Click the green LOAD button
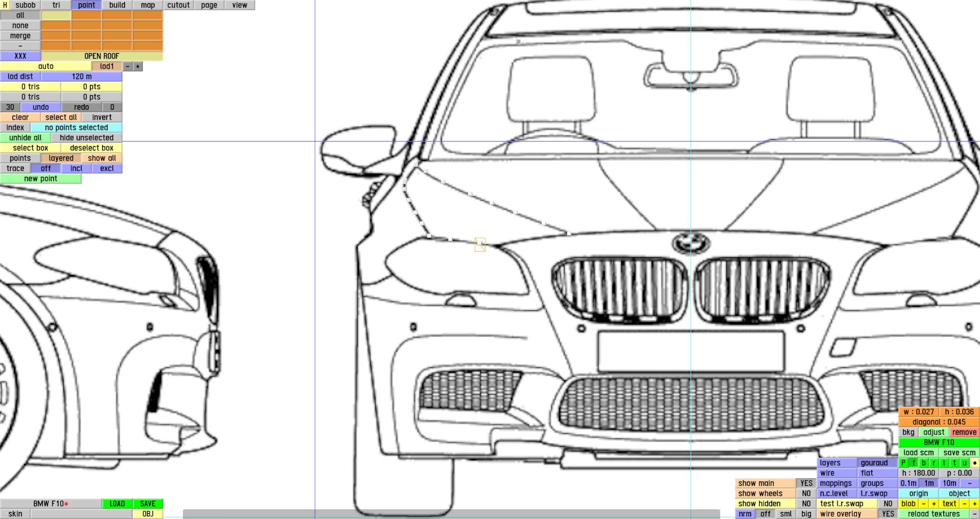This screenshot has width=980, height=519. (x=117, y=504)
